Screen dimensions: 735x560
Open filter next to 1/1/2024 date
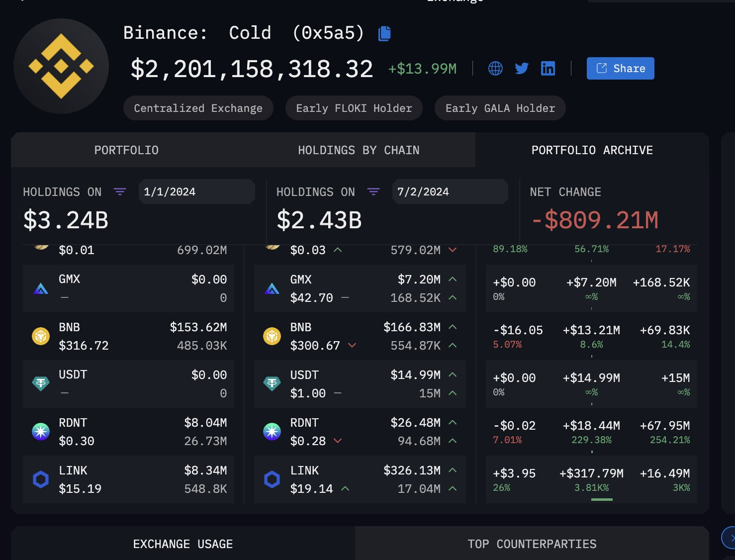[x=120, y=191]
